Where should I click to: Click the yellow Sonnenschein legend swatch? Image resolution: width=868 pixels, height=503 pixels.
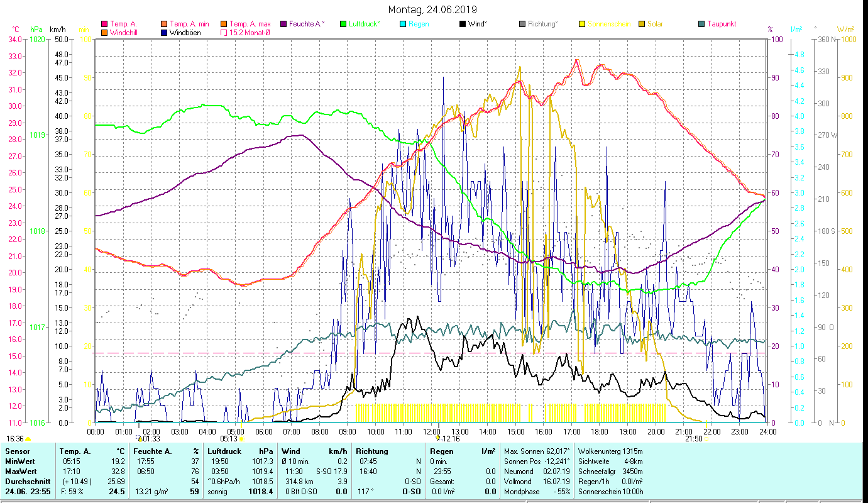(x=582, y=24)
